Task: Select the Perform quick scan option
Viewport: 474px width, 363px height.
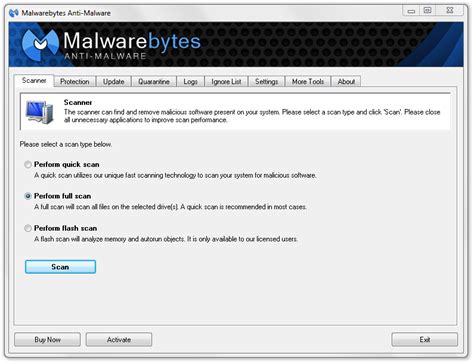Action: click(x=28, y=165)
